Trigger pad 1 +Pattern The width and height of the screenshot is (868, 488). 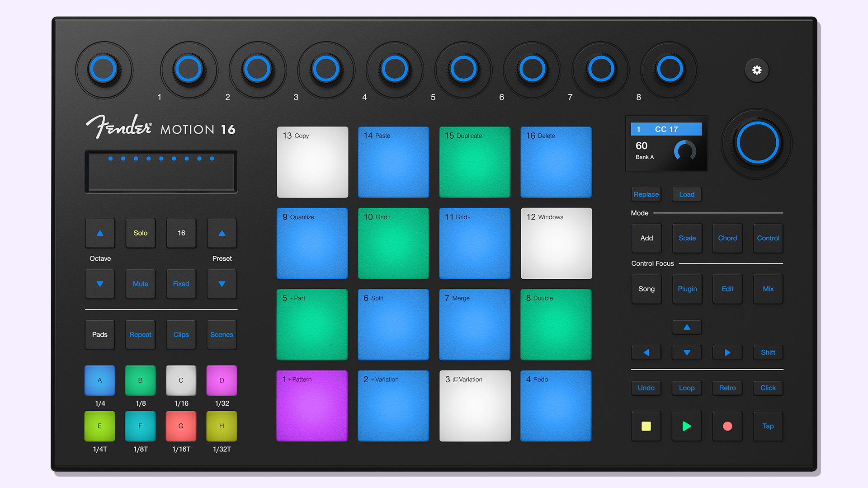coord(312,406)
